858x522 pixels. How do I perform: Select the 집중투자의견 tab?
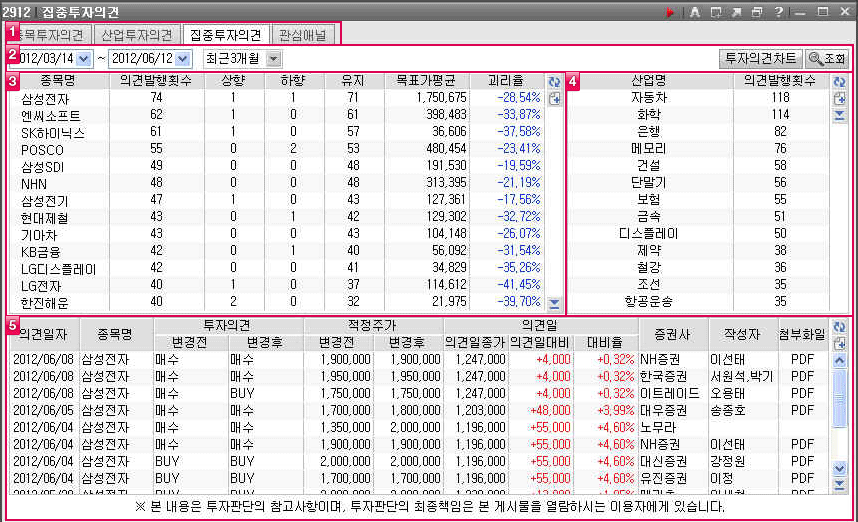225,35
